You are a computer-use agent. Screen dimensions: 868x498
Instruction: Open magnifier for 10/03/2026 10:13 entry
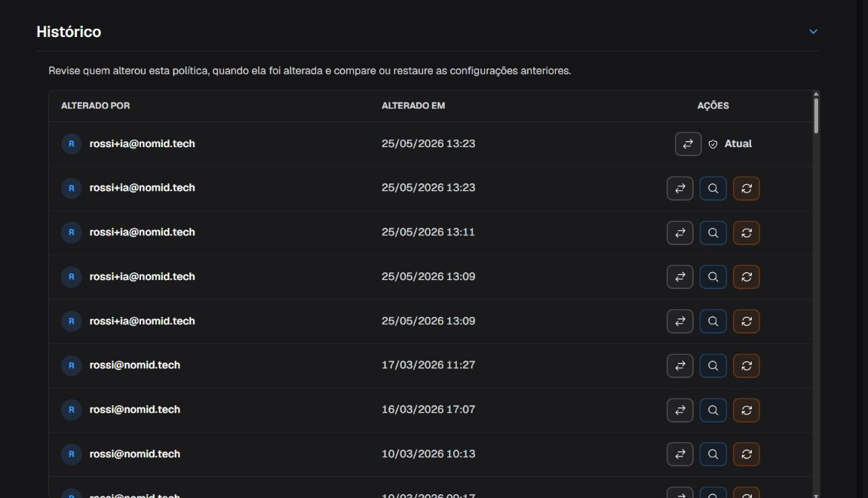click(x=713, y=454)
